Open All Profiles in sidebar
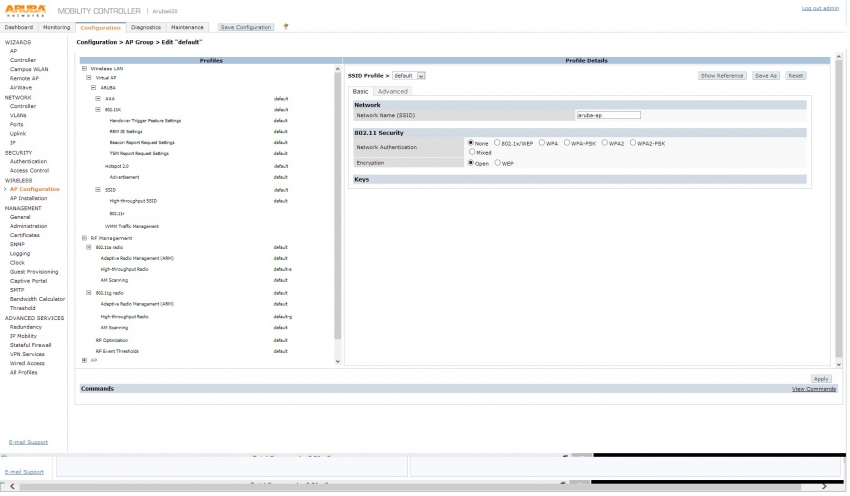The height and width of the screenshot is (496, 850). tap(23, 373)
